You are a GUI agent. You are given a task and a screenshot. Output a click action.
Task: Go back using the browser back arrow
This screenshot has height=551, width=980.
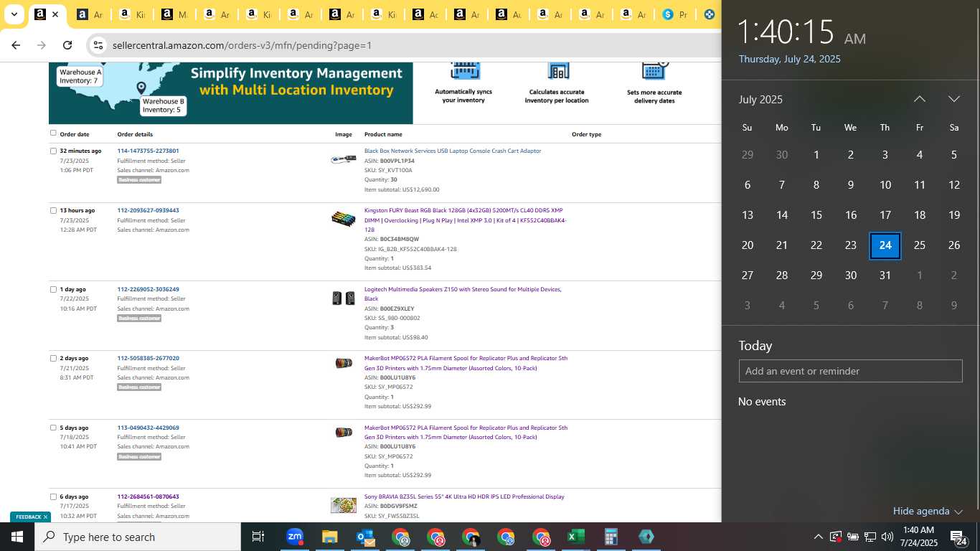[x=16, y=45]
